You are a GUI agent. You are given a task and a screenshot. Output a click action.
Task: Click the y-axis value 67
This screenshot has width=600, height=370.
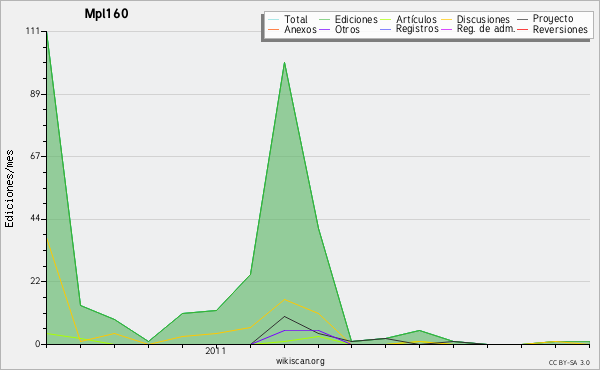point(35,156)
